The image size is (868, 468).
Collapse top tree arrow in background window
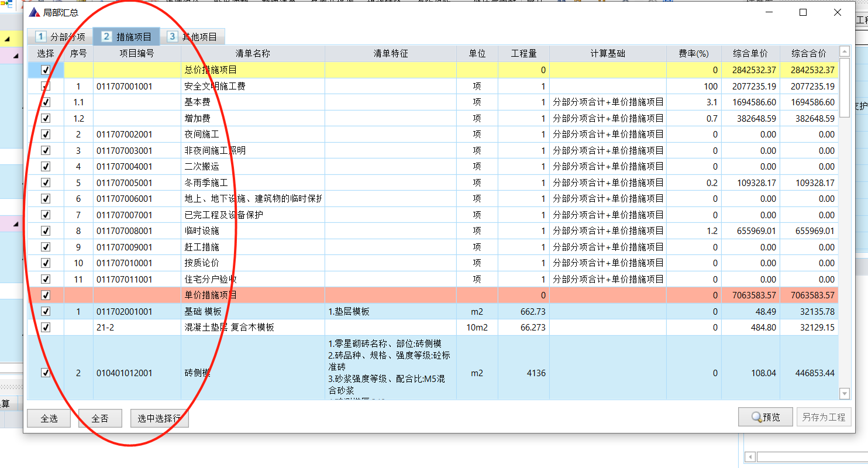point(8,39)
